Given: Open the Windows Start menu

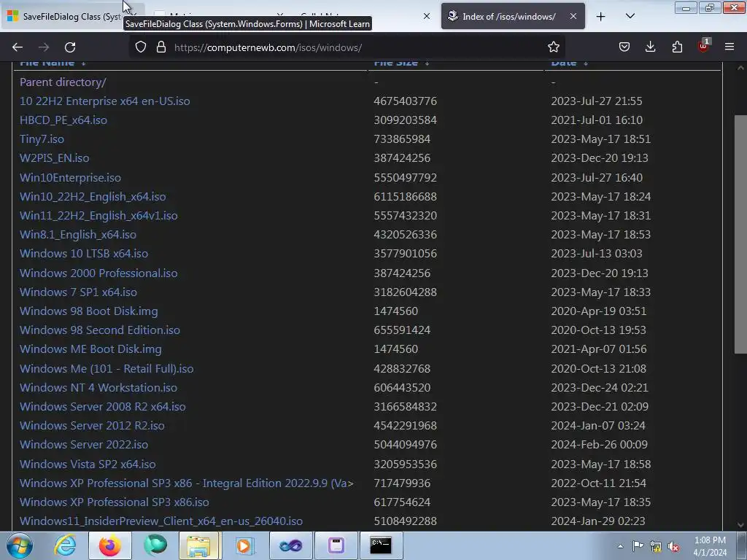Looking at the screenshot, I should [x=20, y=545].
